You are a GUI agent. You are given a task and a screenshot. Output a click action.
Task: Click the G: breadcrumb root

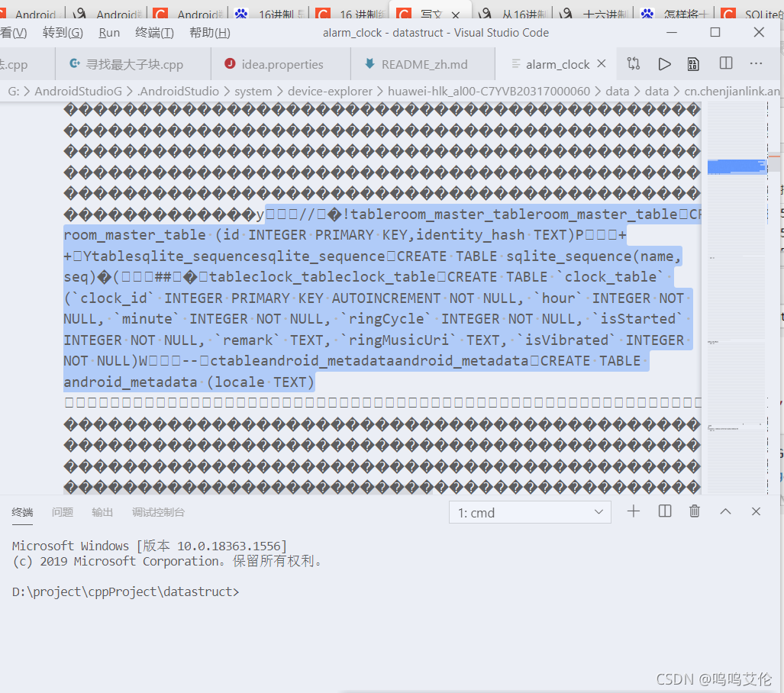coord(14,91)
